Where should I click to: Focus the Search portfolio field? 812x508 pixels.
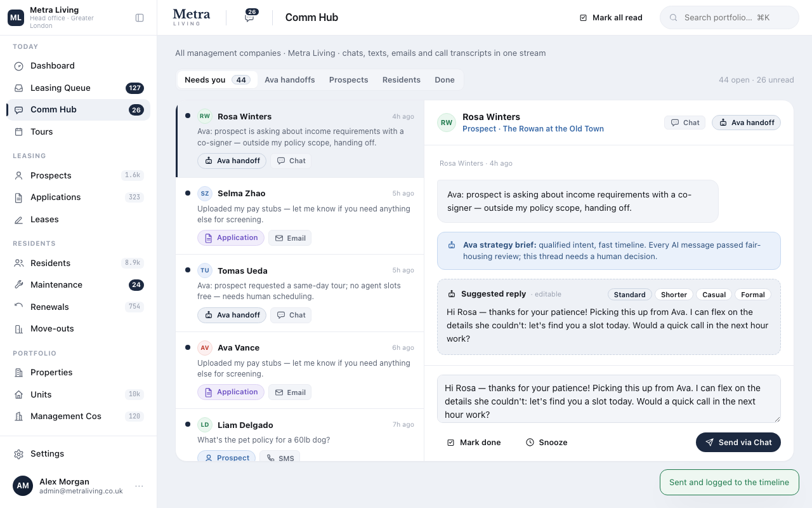pyautogui.click(x=730, y=18)
